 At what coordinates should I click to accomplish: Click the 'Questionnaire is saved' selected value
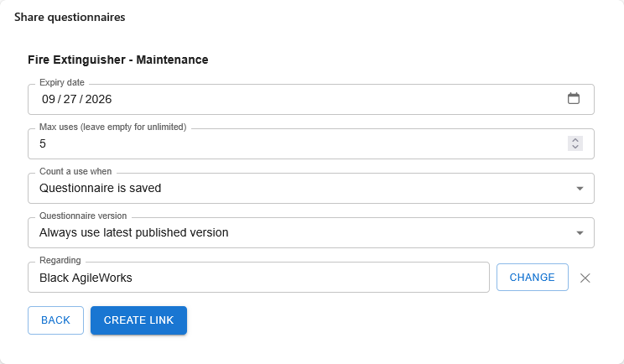(x=101, y=188)
